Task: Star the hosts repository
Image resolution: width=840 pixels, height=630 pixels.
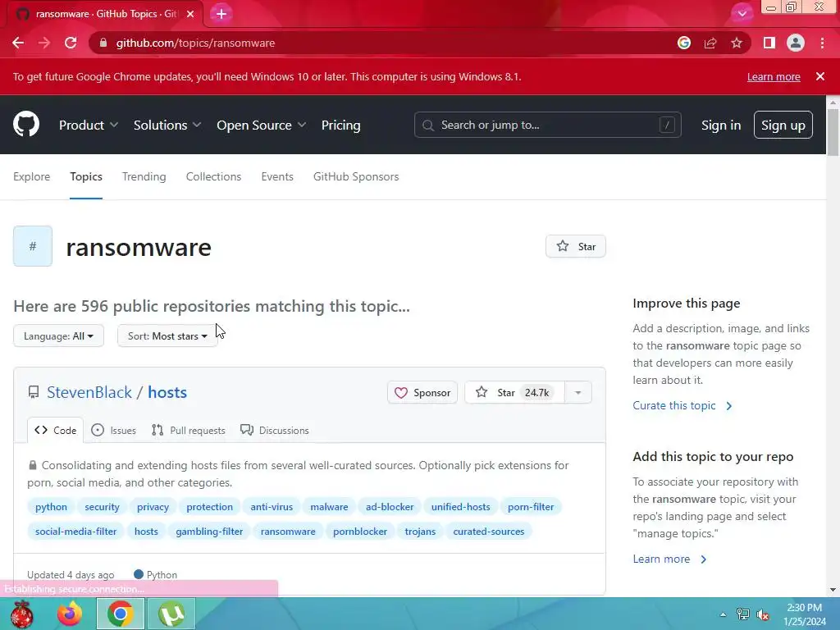Action: 514,393
